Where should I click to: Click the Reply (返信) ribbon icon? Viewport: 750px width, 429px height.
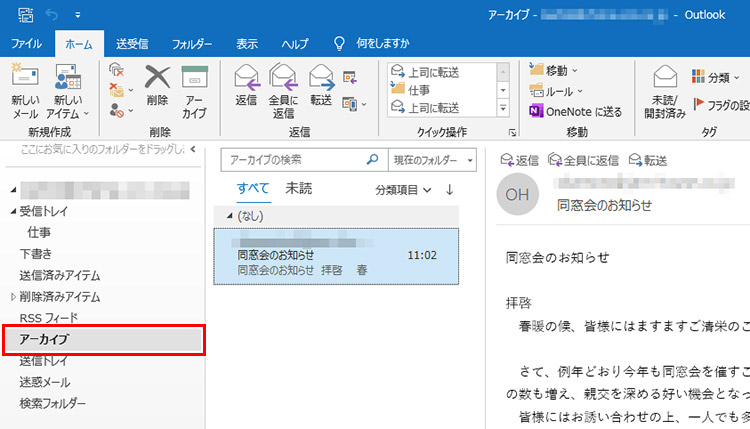[245, 79]
